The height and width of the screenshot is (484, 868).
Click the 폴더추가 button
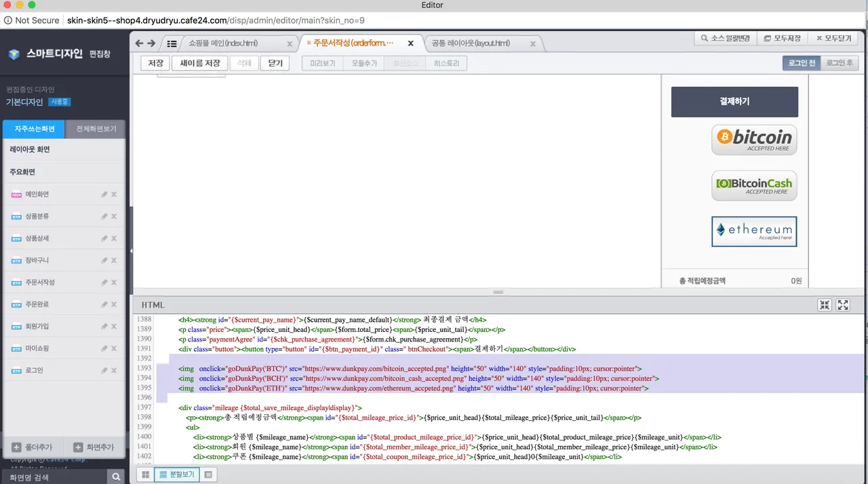tap(33, 447)
